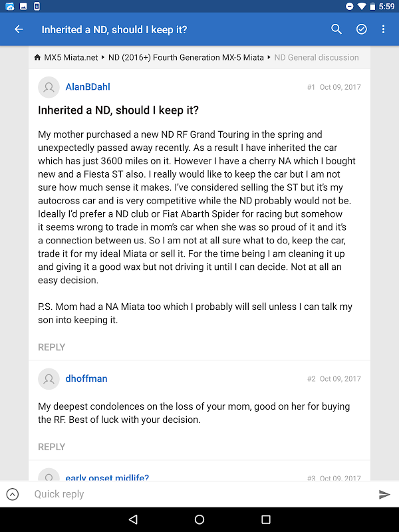This screenshot has width=399, height=532.
Task: Go to ND (2016+) Fourth Generation MX-5 Miata
Action: tap(186, 58)
